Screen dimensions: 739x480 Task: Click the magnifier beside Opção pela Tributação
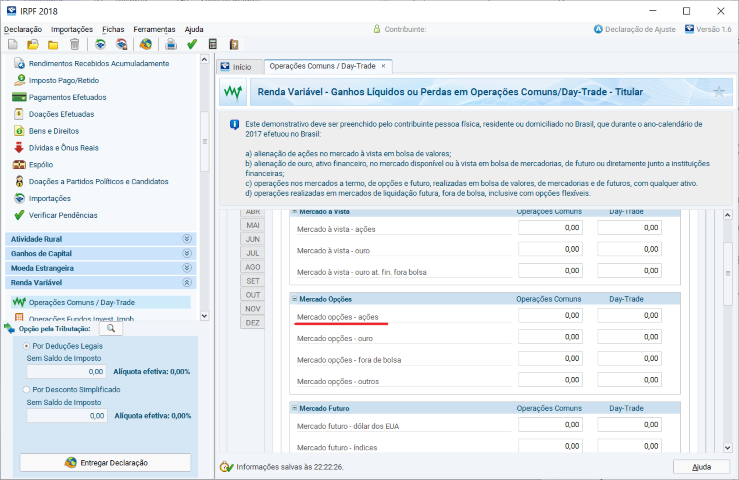(x=111, y=328)
